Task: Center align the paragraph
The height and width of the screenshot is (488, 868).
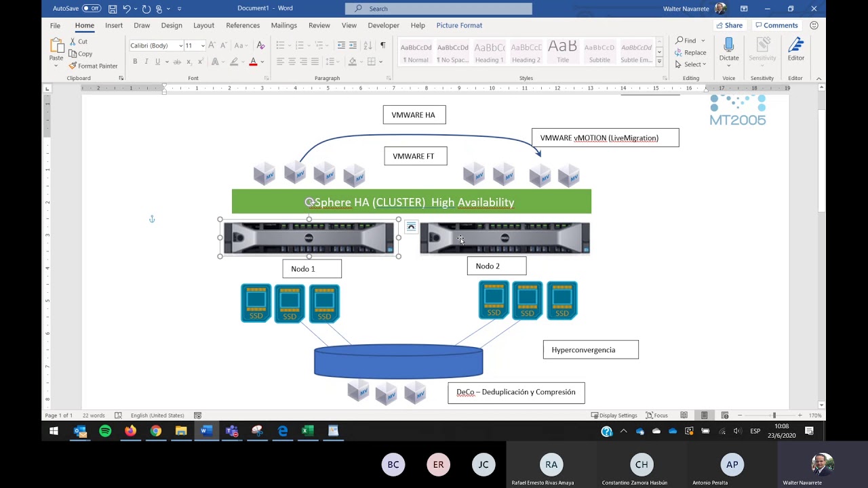Action: (x=292, y=62)
